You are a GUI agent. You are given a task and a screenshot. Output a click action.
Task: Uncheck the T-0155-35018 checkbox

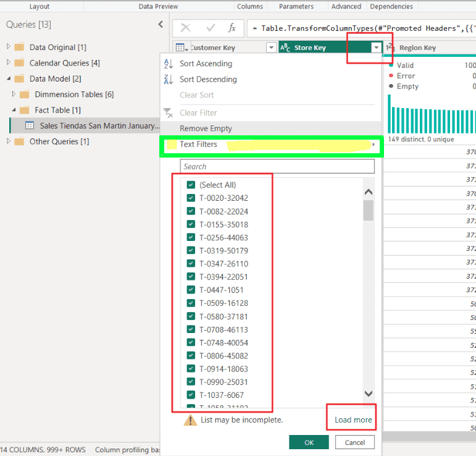[191, 224]
